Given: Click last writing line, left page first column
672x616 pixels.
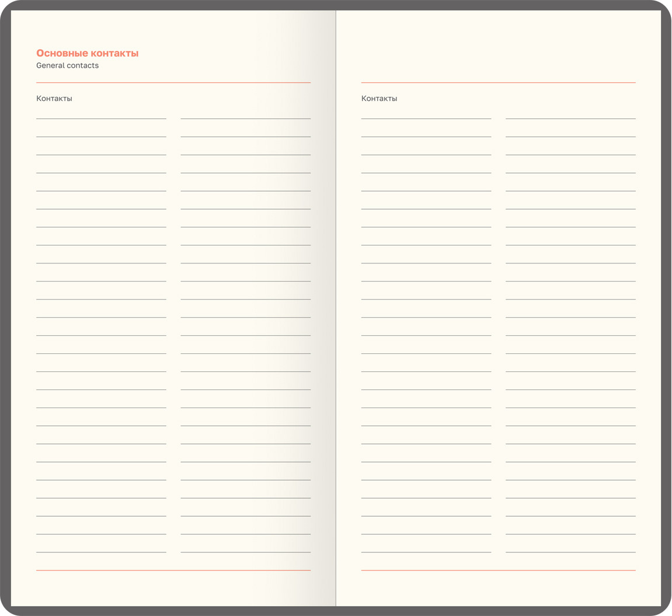Looking at the screenshot, I should tap(101, 552).
